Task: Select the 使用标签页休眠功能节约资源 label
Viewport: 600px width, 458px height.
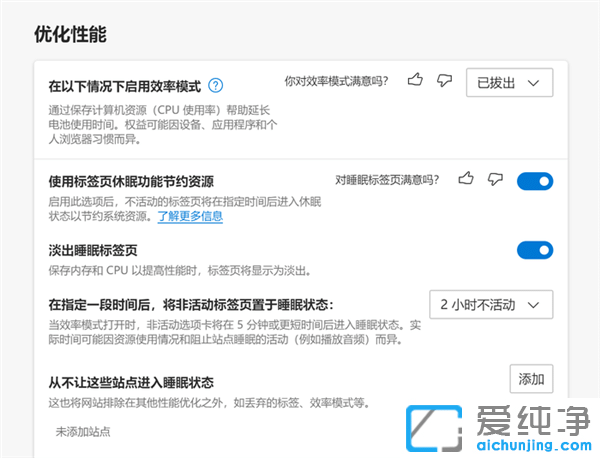Action: pos(130,181)
